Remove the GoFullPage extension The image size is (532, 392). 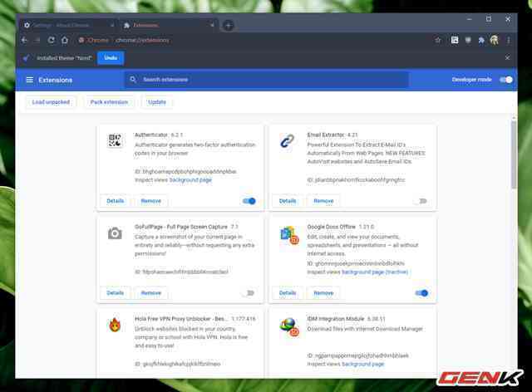151,293
